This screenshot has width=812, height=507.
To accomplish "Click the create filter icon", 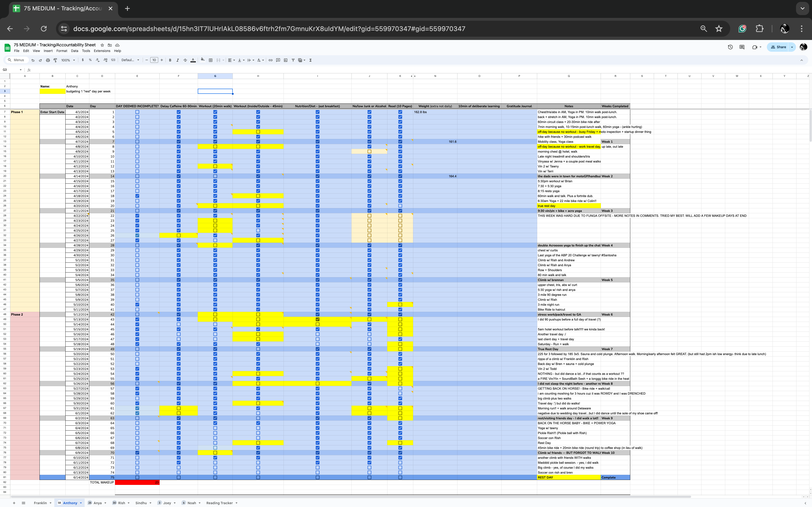I will 293,60.
